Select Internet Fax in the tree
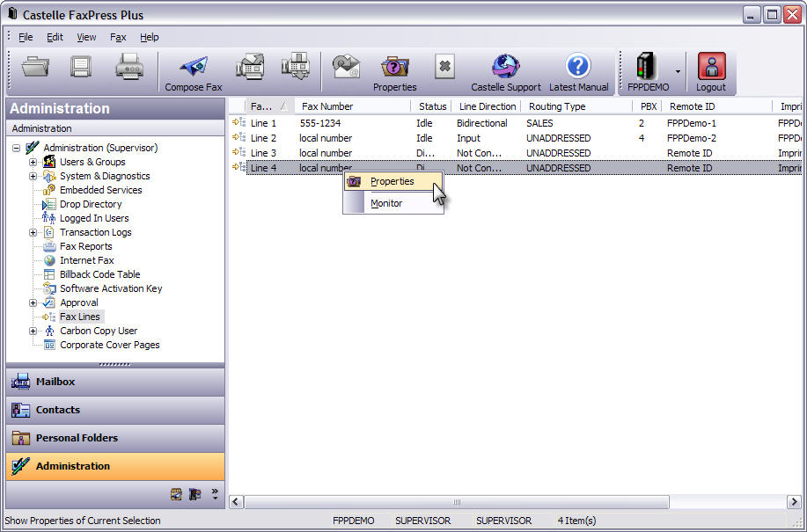Image resolution: width=807 pixels, height=532 pixels. [86, 260]
